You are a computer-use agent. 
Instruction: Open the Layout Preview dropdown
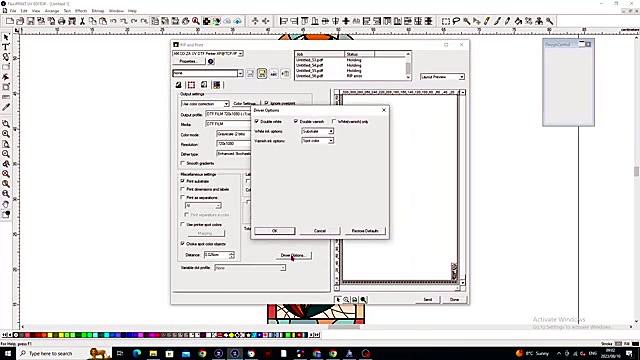442,77
